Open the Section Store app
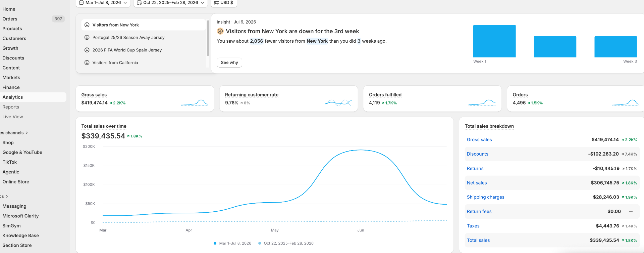 coord(17,245)
